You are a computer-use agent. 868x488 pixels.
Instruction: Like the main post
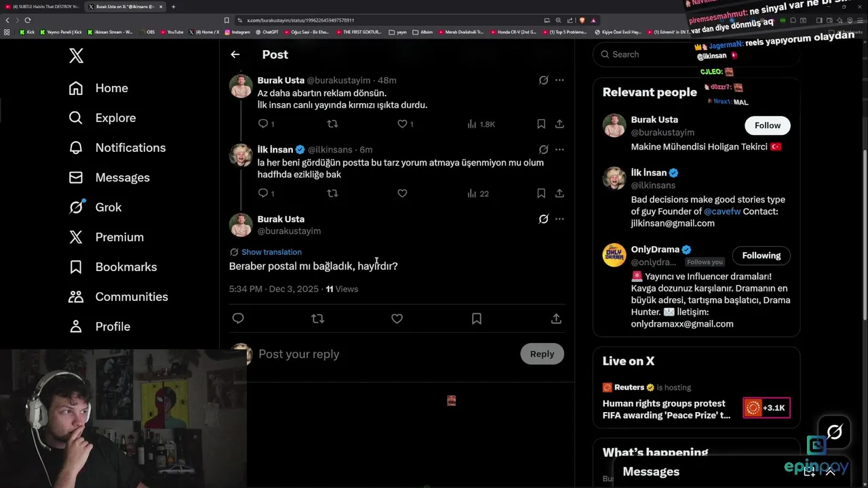(397, 319)
